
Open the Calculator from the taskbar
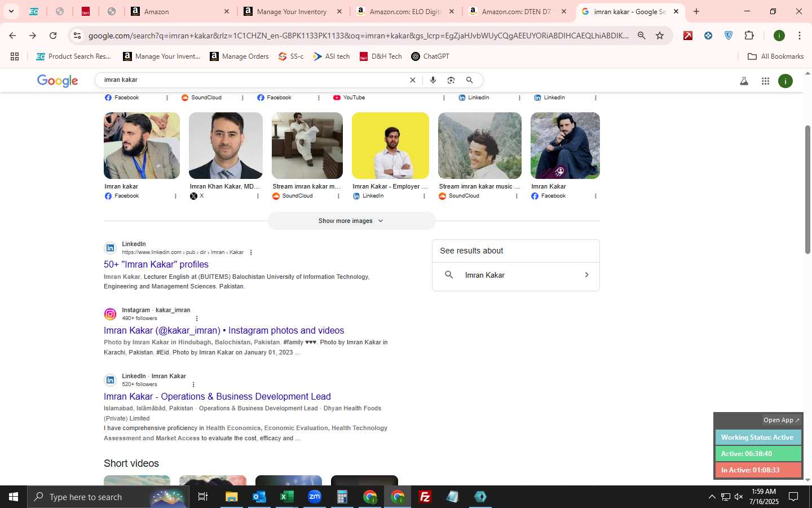pyautogui.click(x=342, y=497)
